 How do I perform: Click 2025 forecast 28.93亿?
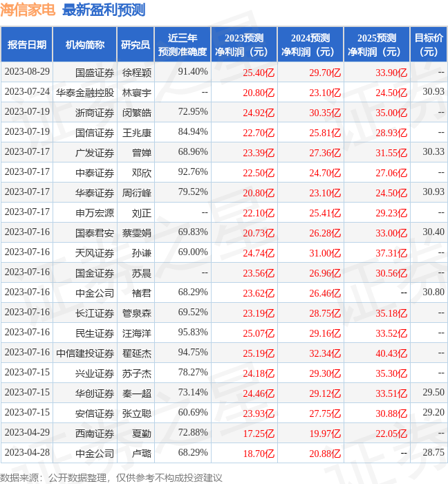coord(391,133)
